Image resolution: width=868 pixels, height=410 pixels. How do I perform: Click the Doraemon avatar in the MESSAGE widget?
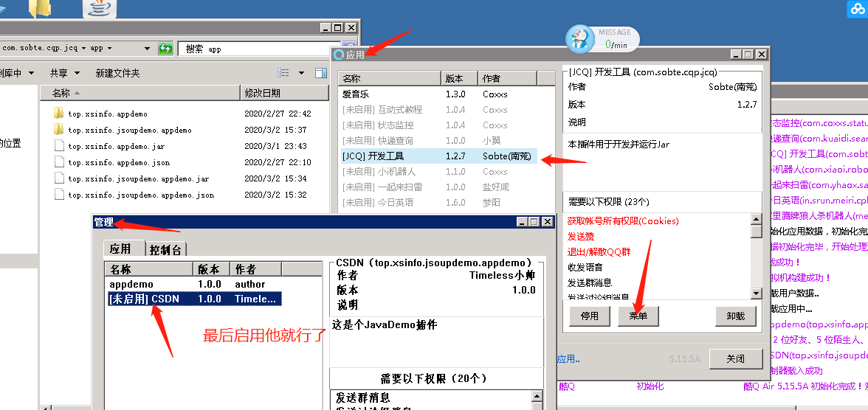(x=580, y=39)
